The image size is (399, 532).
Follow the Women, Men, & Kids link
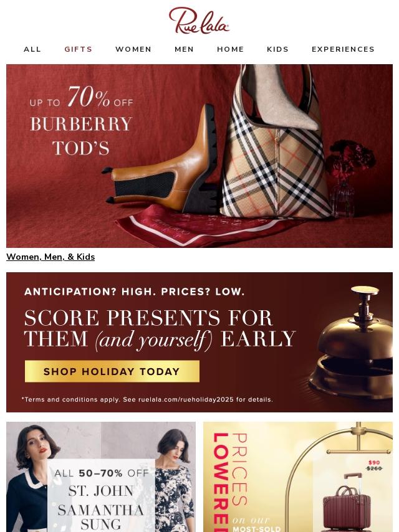pyautogui.click(x=50, y=257)
